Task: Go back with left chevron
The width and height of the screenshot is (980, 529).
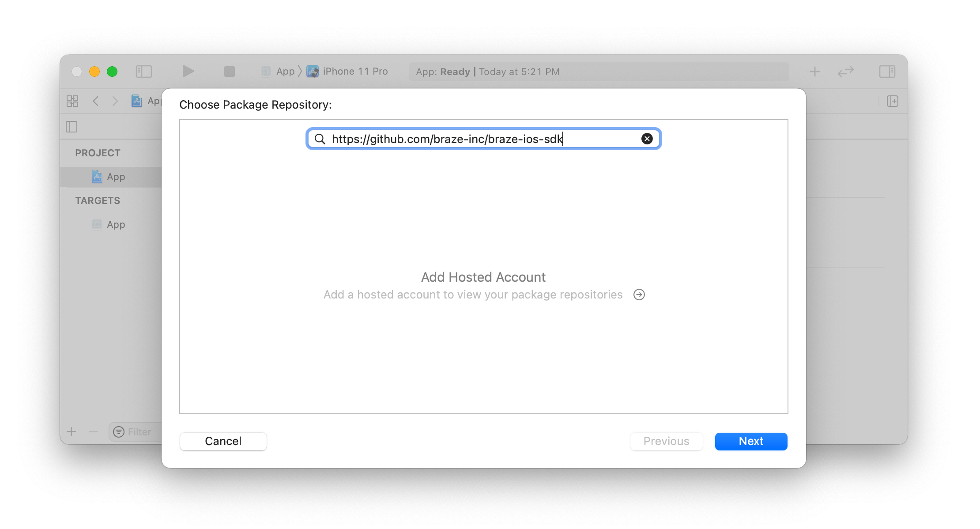Action: (x=95, y=101)
